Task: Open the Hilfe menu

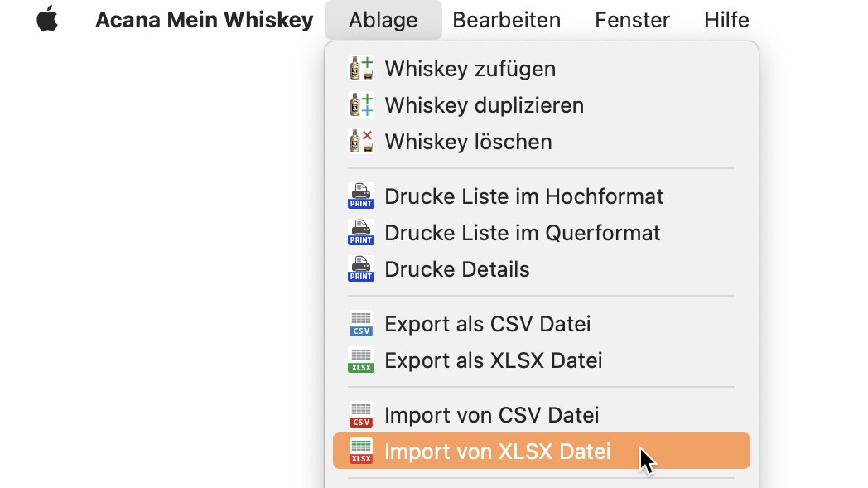Action: pos(726,20)
